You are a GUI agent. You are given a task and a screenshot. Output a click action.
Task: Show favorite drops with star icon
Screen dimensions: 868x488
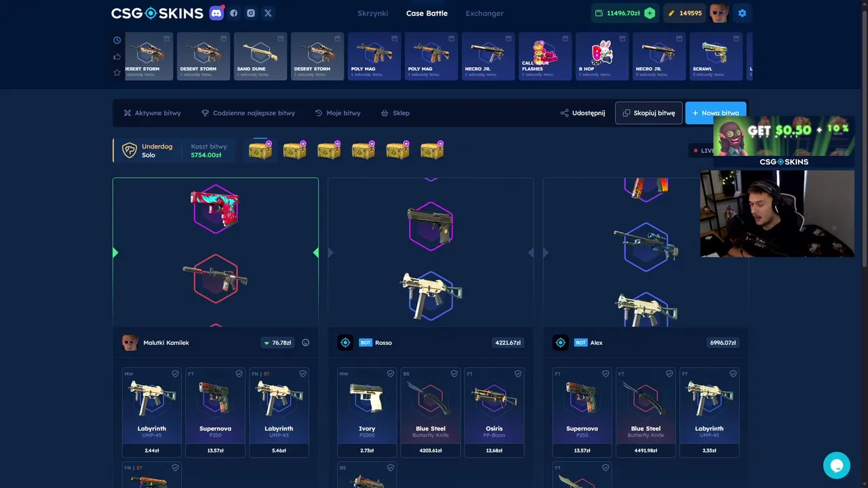[117, 73]
